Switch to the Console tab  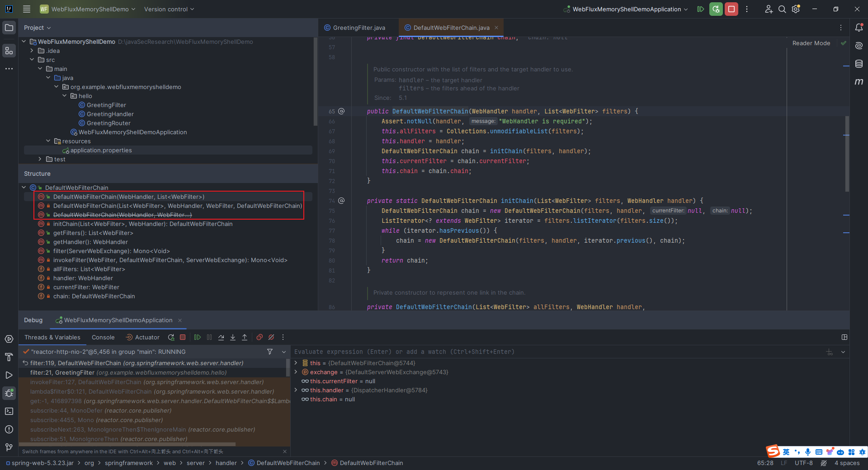(103, 337)
